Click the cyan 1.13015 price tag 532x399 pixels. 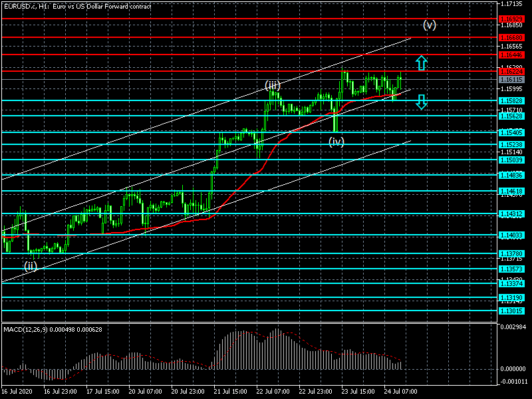pyautogui.click(x=512, y=311)
